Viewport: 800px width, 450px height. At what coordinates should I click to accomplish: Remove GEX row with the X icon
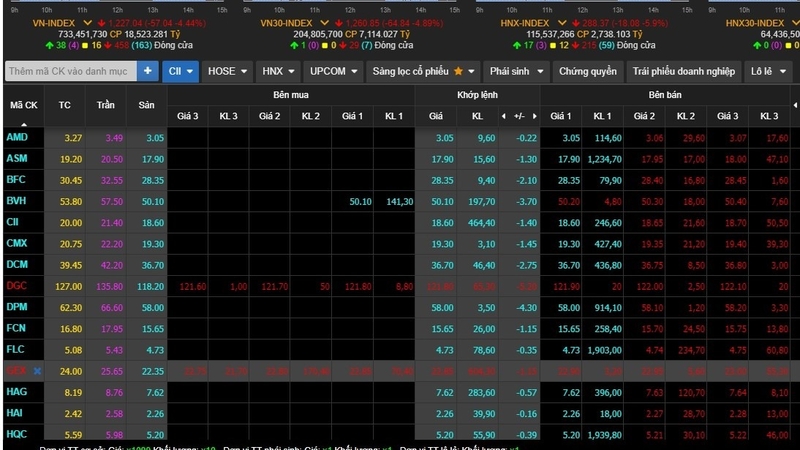click(37, 371)
